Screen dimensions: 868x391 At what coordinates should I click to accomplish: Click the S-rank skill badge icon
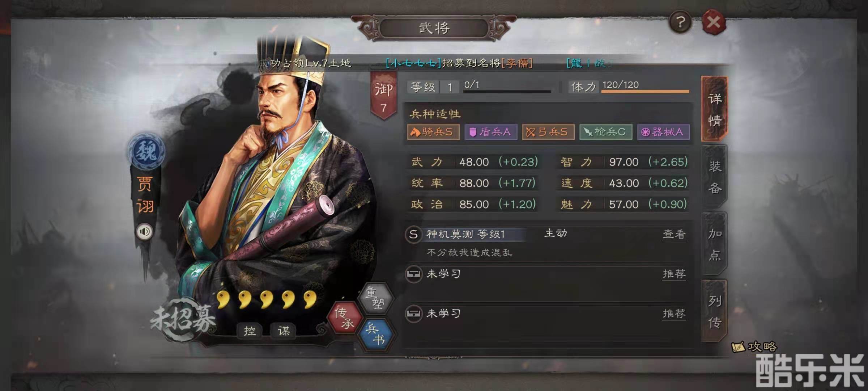pos(413,234)
